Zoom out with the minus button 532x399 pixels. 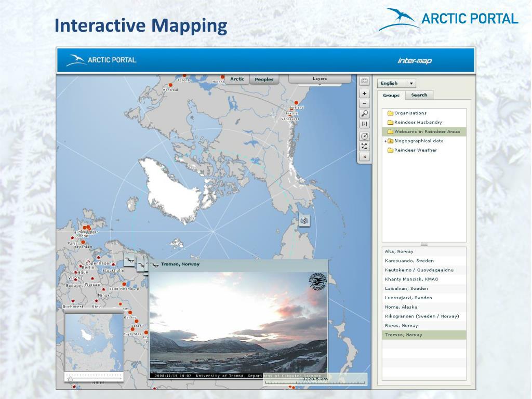coord(364,103)
